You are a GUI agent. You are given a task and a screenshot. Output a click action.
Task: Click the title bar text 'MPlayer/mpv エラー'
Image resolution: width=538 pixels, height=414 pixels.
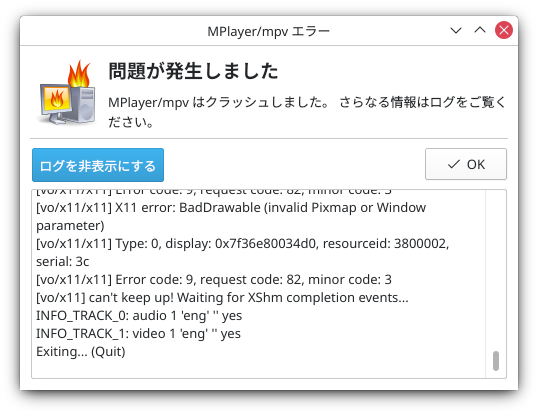(269, 32)
